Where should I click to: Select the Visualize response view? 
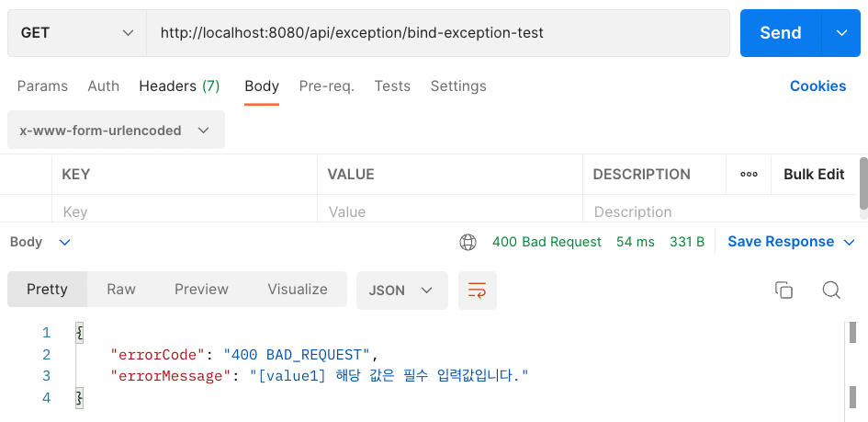(x=298, y=289)
